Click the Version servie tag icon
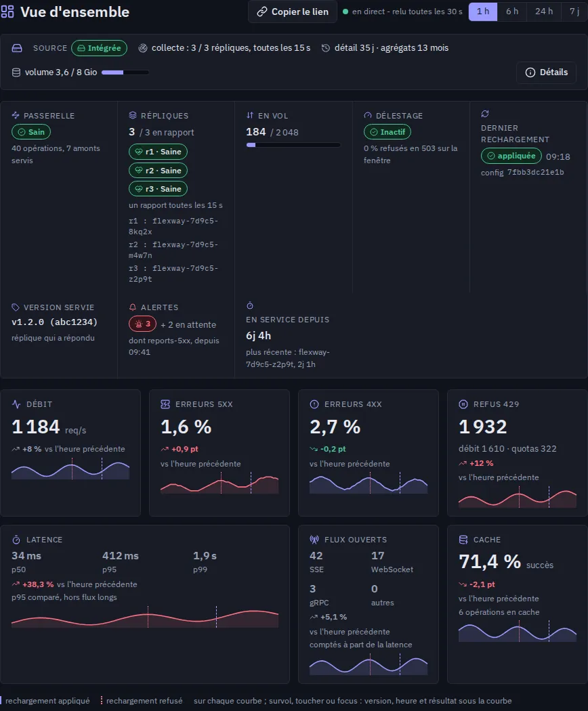The height and width of the screenshot is (711, 588). [x=16, y=307]
